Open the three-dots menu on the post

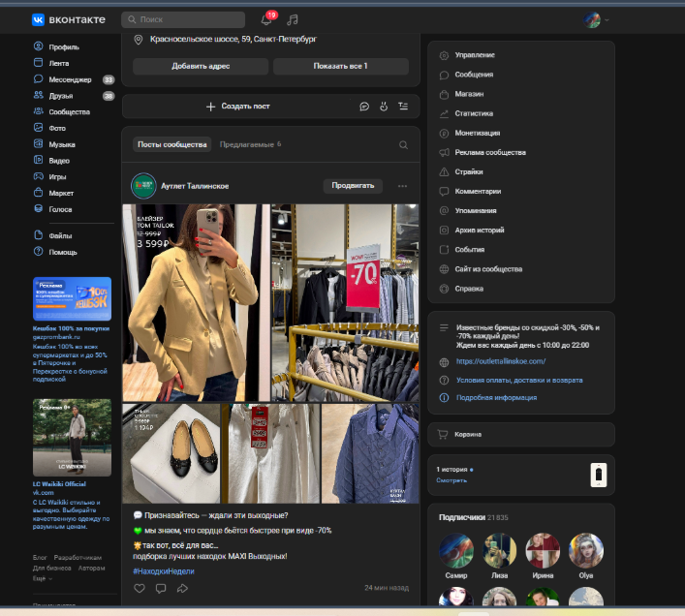(x=402, y=186)
